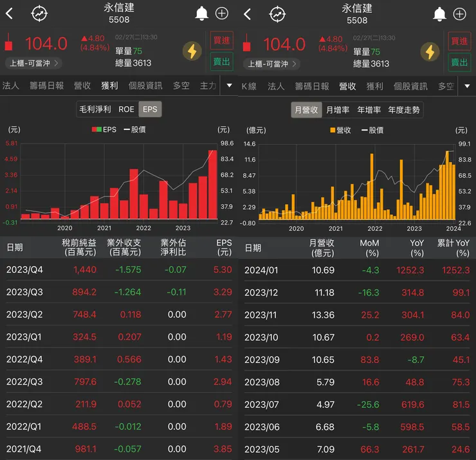
Task: Tap the 2021/Q4 pre-tax value 981.1
Action: tap(86, 449)
